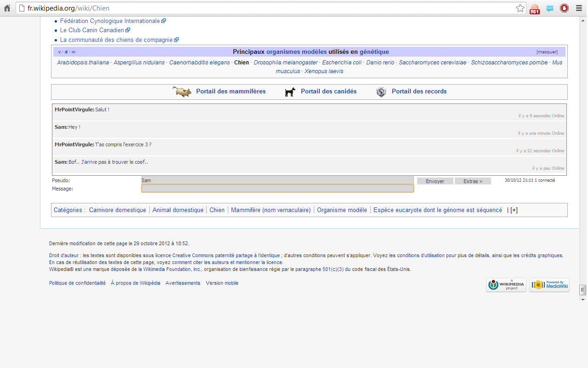
Task: Click the red power button extension icon
Action: [x=564, y=8]
